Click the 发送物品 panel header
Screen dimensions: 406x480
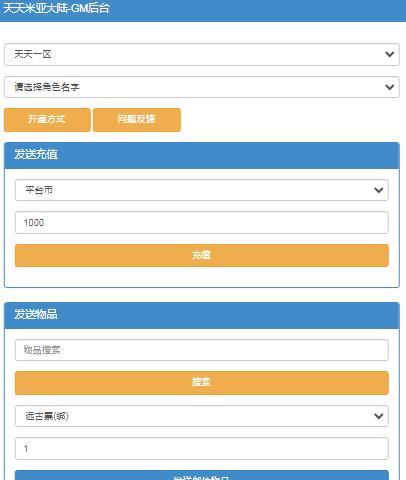click(x=202, y=315)
